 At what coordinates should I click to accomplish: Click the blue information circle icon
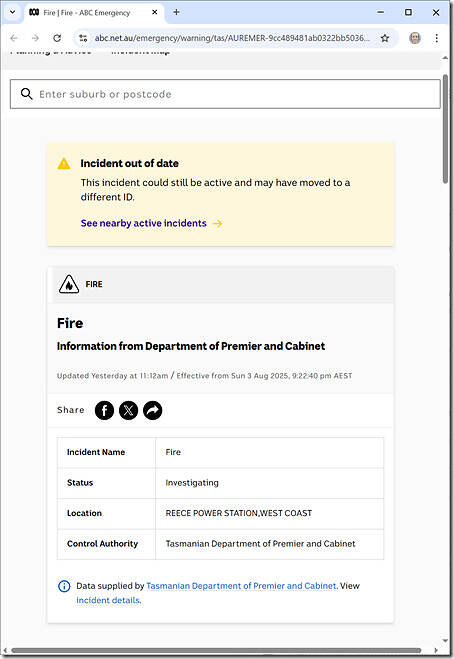click(64, 586)
